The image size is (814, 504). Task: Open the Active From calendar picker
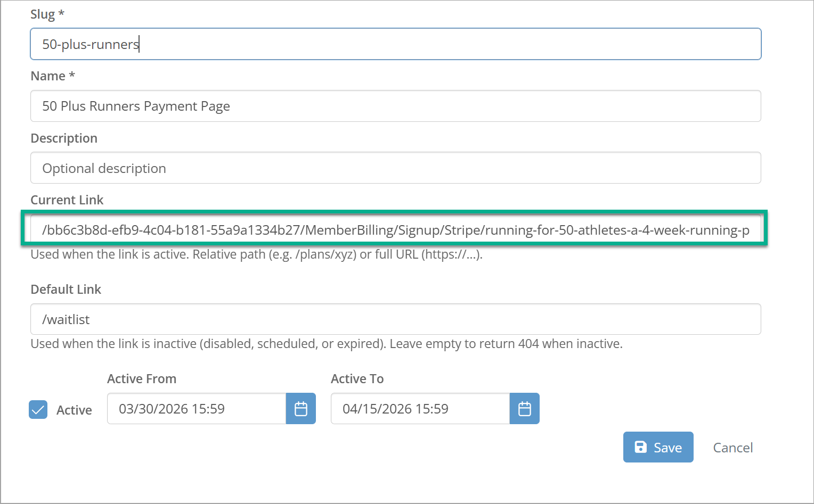pos(301,409)
